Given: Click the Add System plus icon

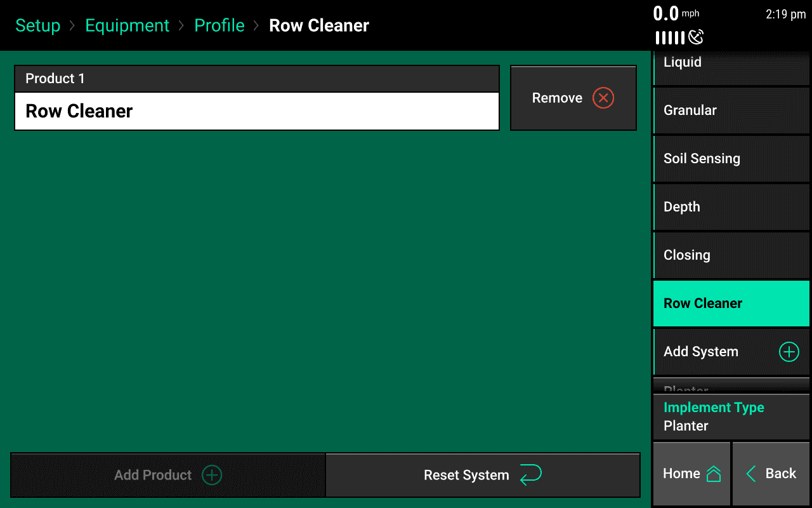Looking at the screenshot, I should [789, 352].
